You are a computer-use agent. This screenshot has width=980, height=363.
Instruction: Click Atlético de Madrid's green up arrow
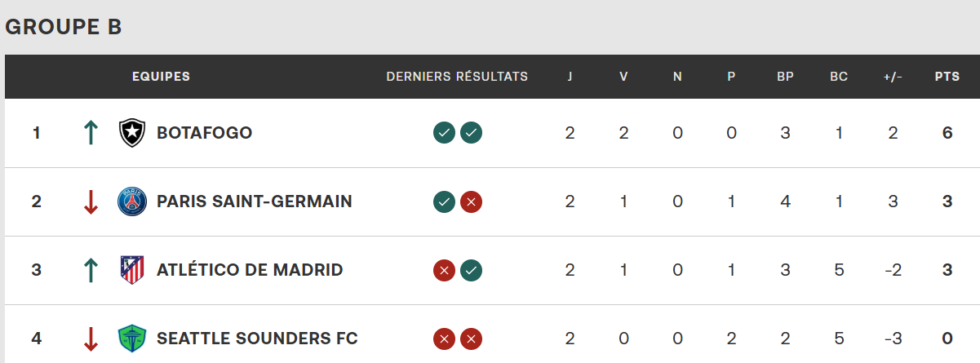pyautogui.click(x=91, y=269)
